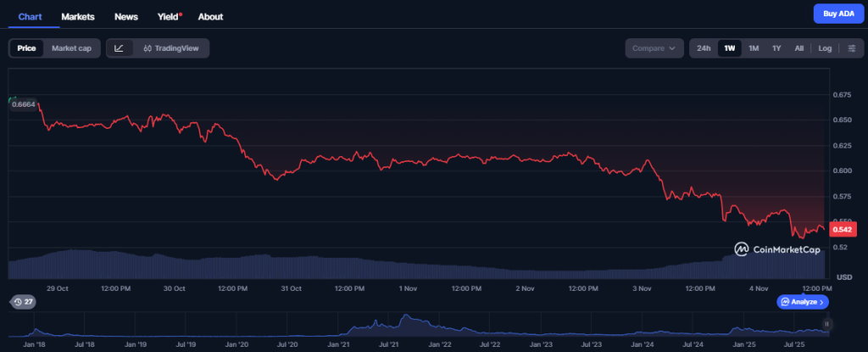868x352 pixels.
Task: Click the CoinMarketCap watermark logo
Action: (x=776, y=249)
